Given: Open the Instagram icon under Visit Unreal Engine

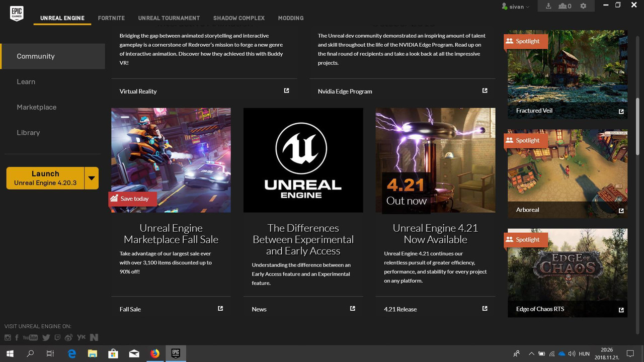Looking at the screenshot, I should tap(8, 338).
